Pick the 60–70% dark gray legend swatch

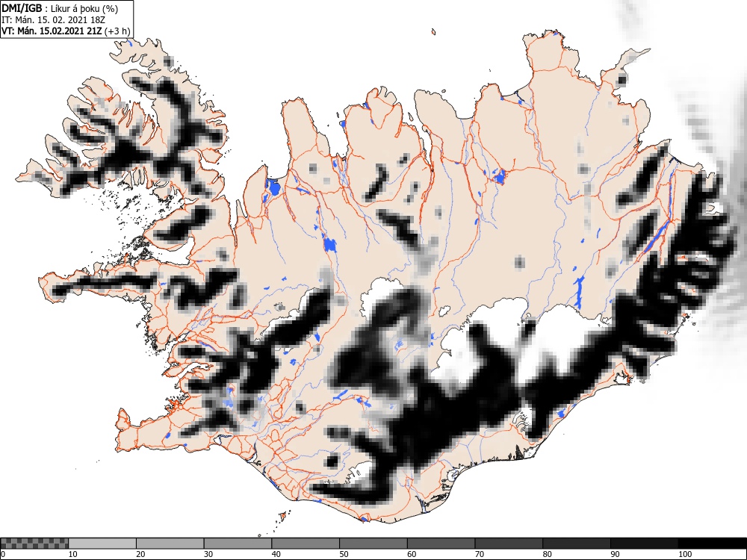click(441, 544)
